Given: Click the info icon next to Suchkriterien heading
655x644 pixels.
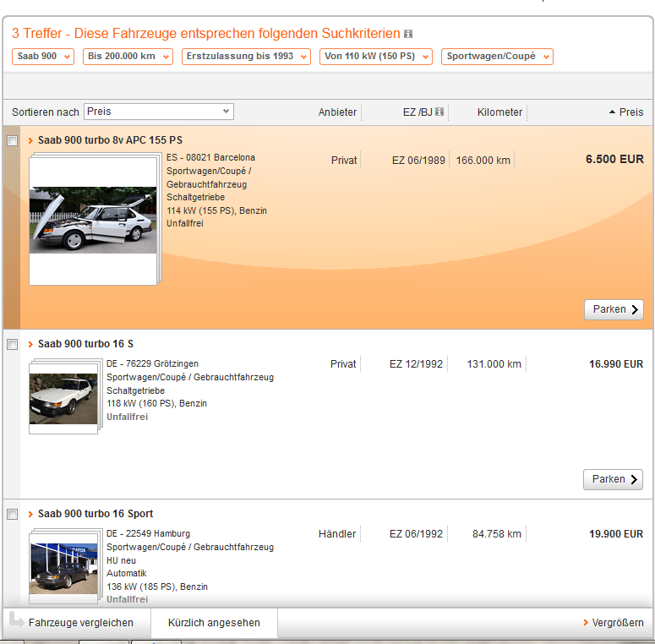Looking at the screenshot, I should (408, 34).
